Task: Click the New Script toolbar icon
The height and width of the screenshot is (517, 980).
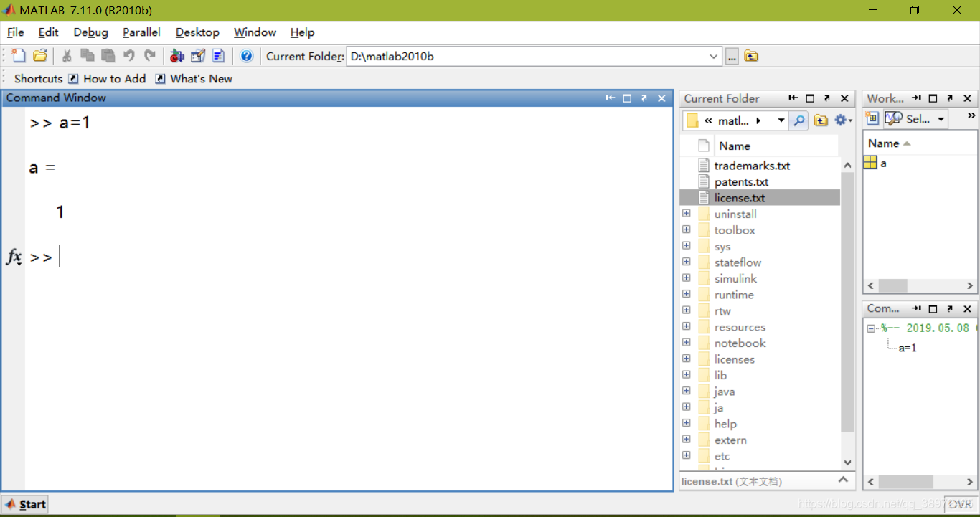Action: pyautogui.click(x=19, y=55)
